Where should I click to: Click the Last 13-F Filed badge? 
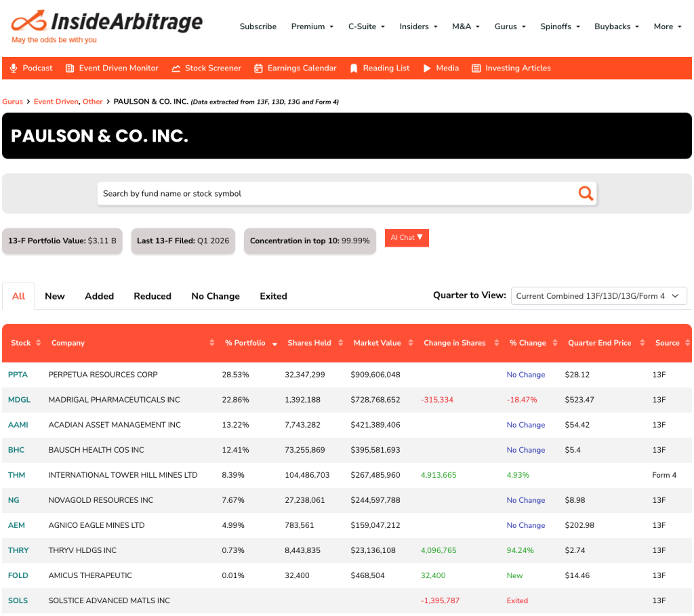tap(183, 241)
